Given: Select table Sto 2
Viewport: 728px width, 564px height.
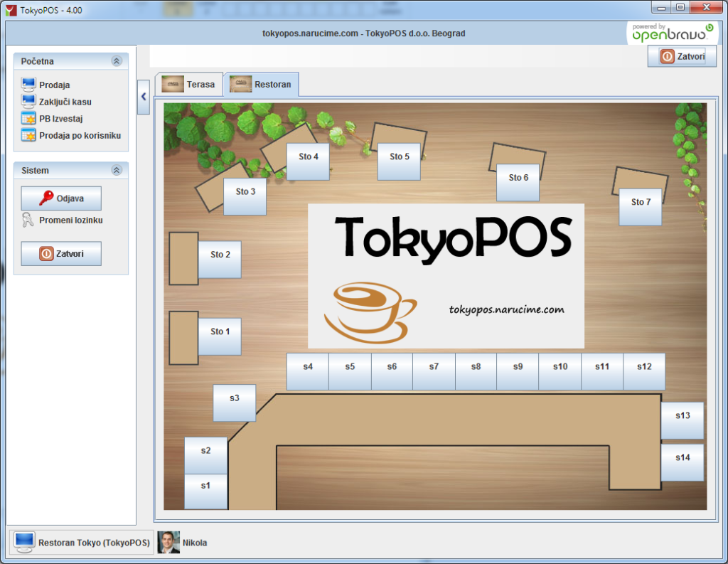Looking at the screenshot, I should (220, 259).
